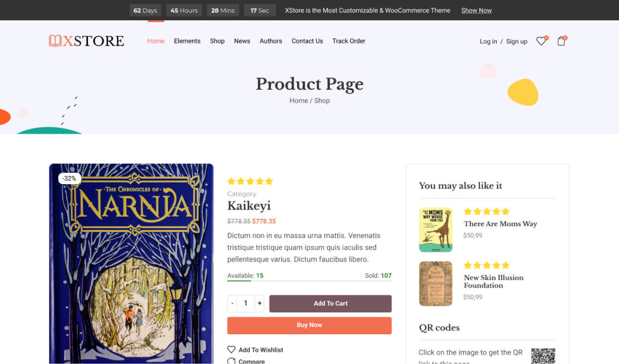Go to the Track Order page
Viewport: 619px width, 364px height.
(x=349, y=41)
